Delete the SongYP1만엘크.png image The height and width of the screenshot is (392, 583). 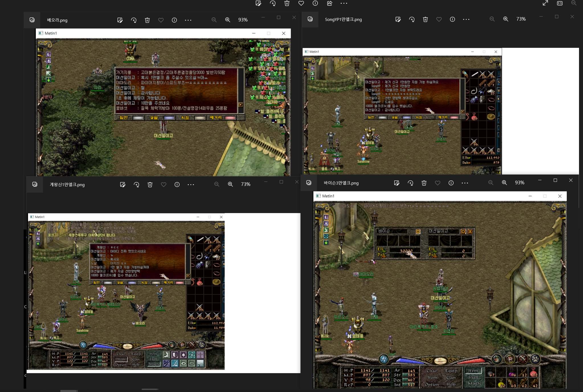coord(425,19)
